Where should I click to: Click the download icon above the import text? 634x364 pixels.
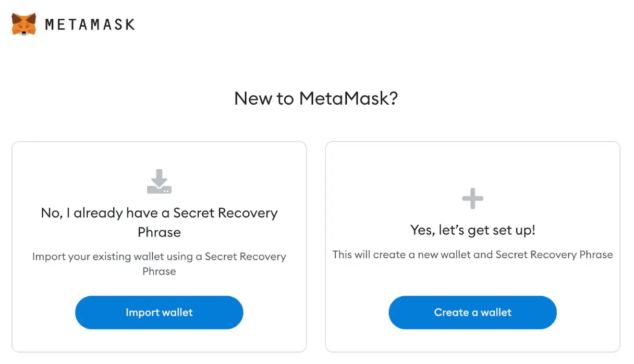[159, 182]
